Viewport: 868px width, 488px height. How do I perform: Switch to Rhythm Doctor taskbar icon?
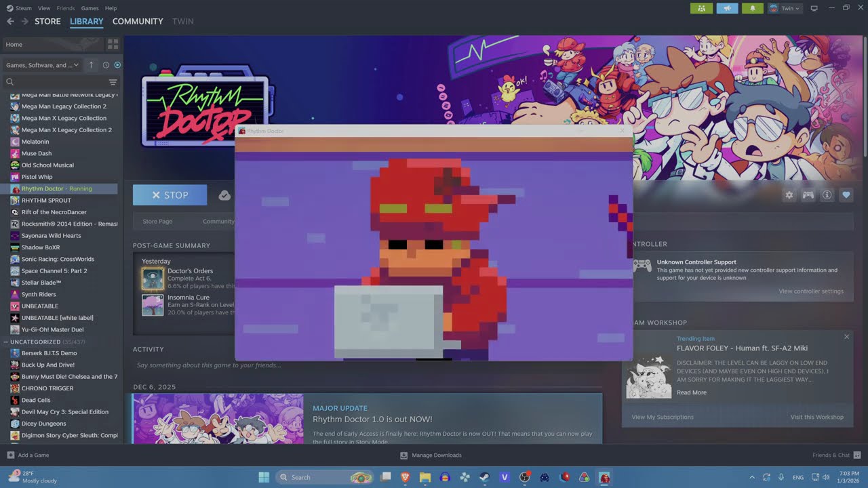coord(604,477)
